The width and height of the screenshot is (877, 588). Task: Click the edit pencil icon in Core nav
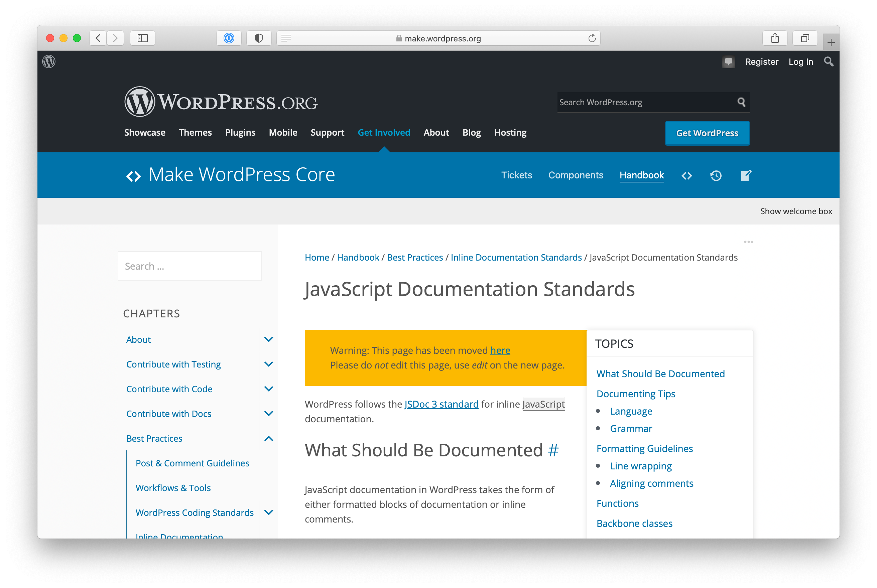pos(746,175)
